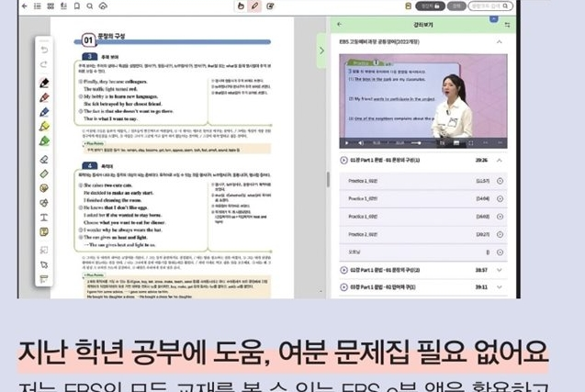
Task: Toggle the hand touch mode at top
Action: pos(240,6)
